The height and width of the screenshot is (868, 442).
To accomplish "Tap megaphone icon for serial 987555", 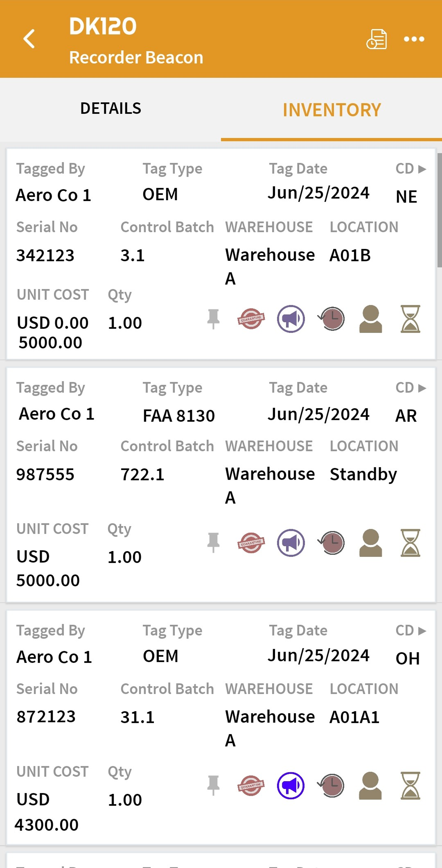I will (x=291, y=543).
